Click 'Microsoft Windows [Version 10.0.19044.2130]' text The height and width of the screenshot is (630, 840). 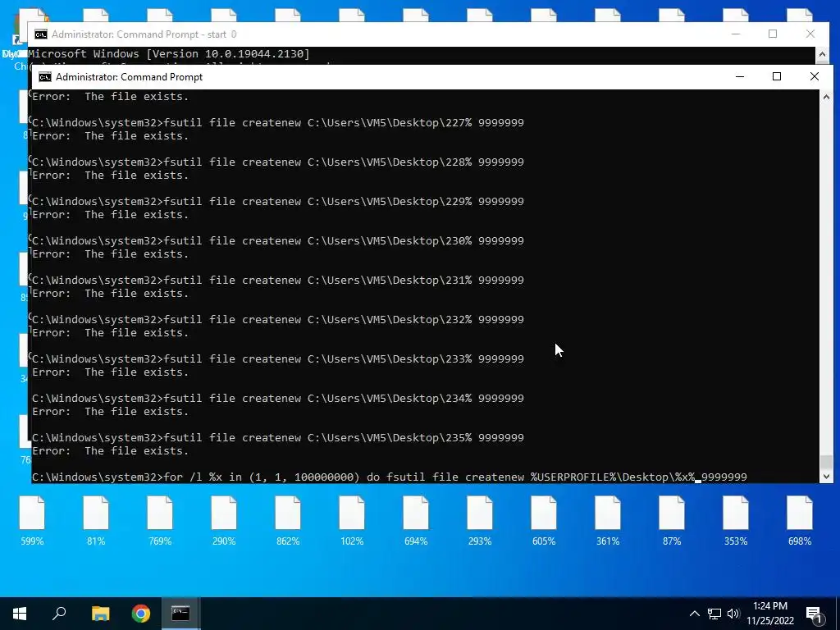[x=169, y=53]
